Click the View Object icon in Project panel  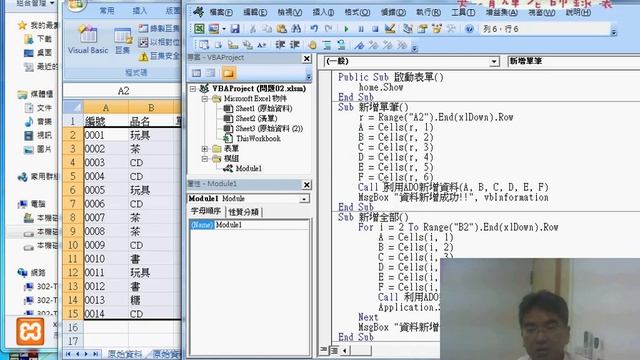(x=211, y=73)
